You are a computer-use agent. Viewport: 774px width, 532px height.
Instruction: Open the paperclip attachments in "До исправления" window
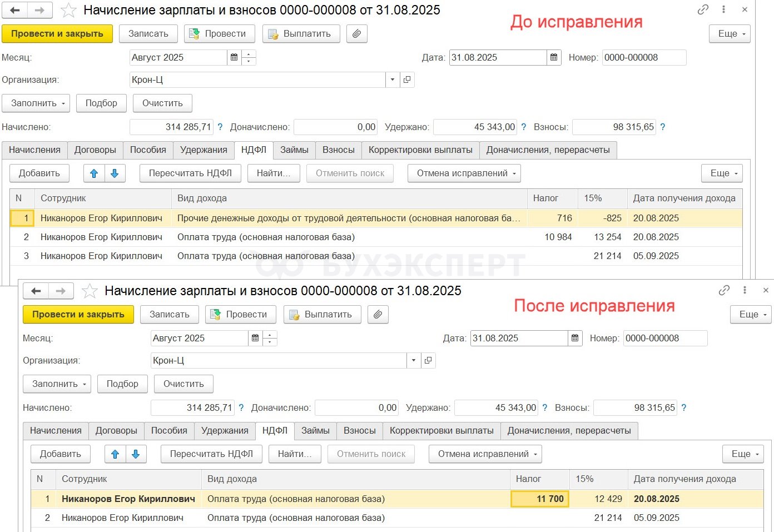pyautogui.click(x=357, y=34)
